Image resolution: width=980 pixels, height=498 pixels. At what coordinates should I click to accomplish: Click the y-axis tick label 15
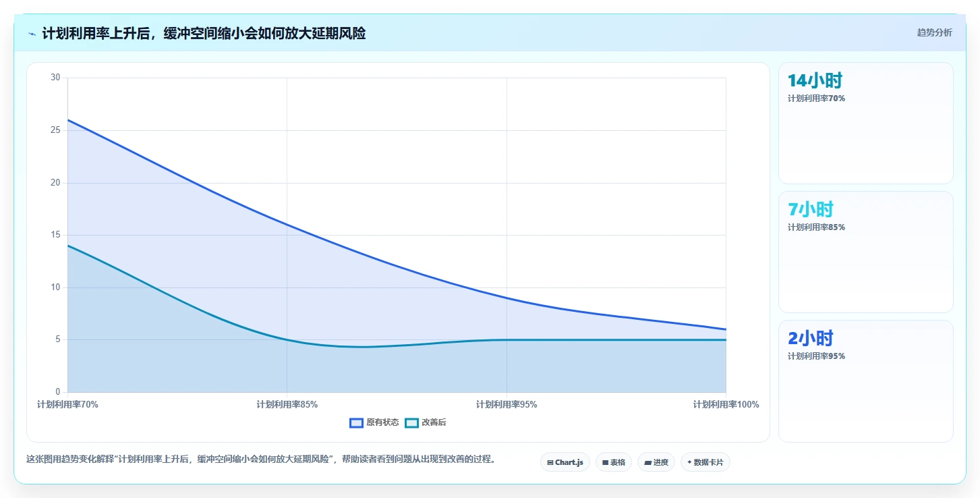pos(55,235)
